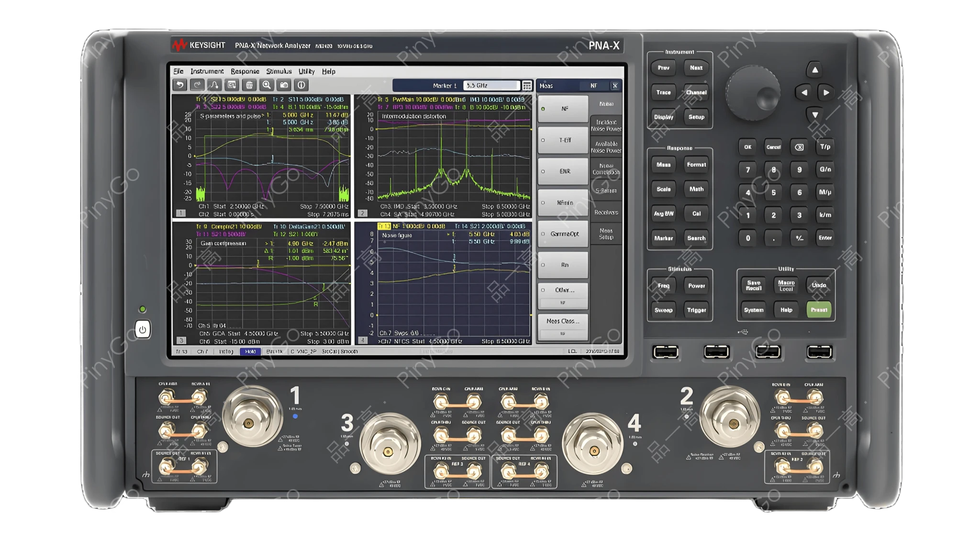
Task: Open the numeric keypad icon beside Marker field
Action: point(527,86)
